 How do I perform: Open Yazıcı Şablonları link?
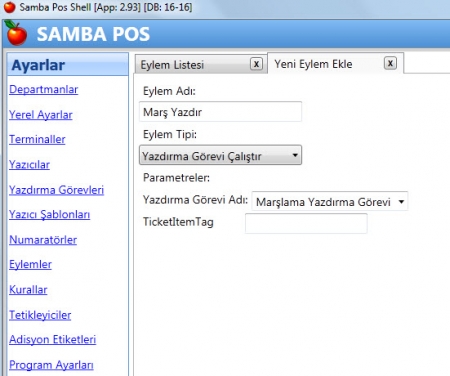coord(49,215)
